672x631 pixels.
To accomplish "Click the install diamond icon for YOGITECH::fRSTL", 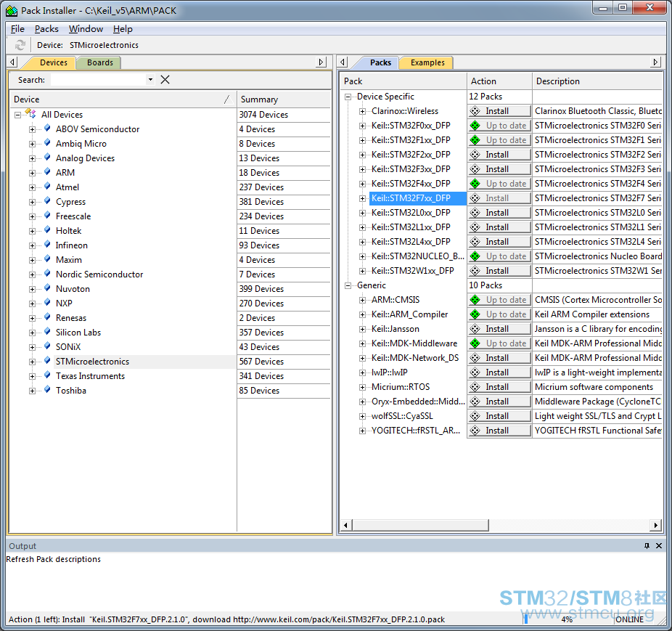I will 475,431.
